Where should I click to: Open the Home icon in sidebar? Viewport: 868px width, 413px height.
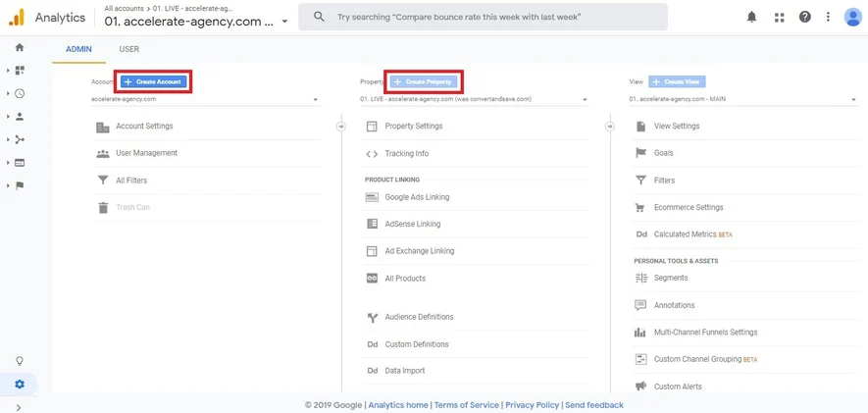coord(20,48)
